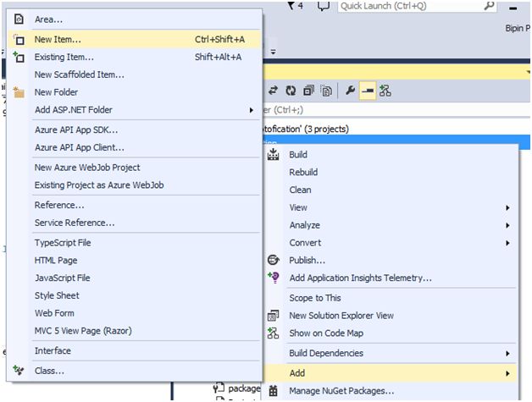Image resolution: width=532 pixels, height=402 pixels.
Task: Add an HTML Page
Action: pyautogui.click(x=135, y=261)
